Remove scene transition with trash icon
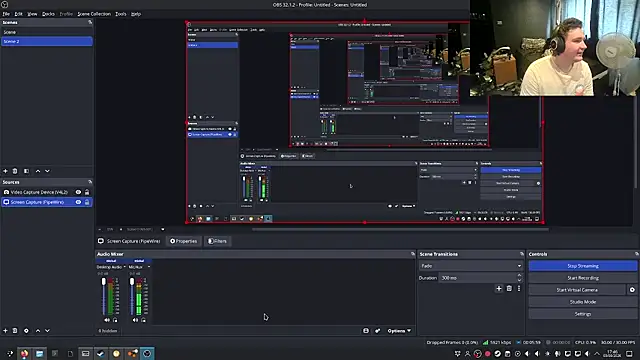This screenshot has height=360, width=640. click(x=509, y=289)
